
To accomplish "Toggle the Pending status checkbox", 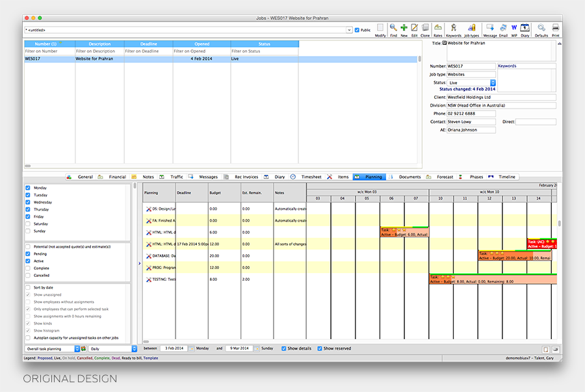I will (x=27, y=254).
